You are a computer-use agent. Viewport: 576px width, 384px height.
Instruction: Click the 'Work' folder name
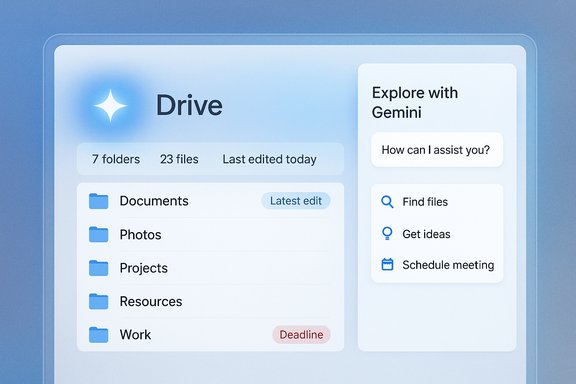click(135, 335)
